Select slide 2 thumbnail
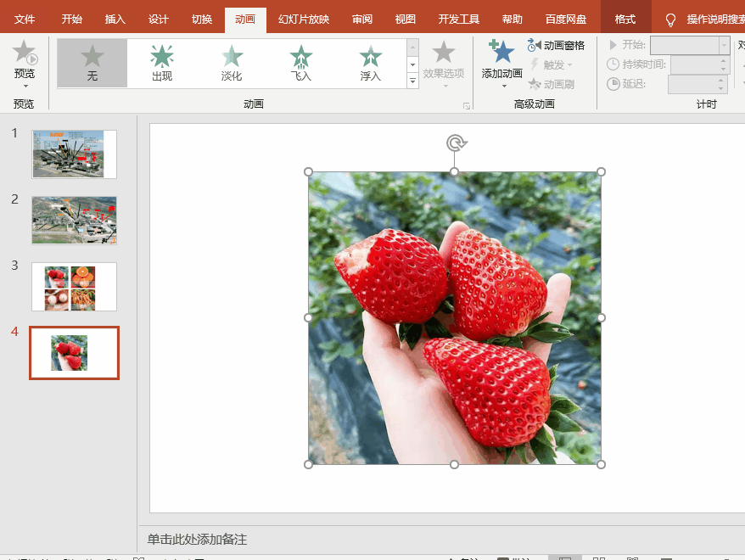 point(74,220)
